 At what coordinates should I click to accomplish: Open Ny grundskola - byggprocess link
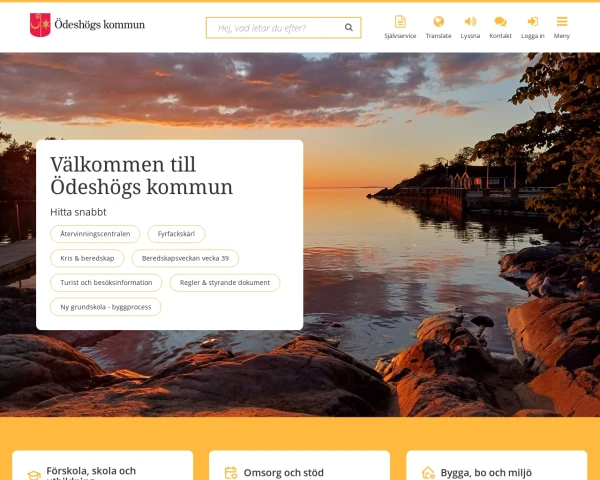106,307
